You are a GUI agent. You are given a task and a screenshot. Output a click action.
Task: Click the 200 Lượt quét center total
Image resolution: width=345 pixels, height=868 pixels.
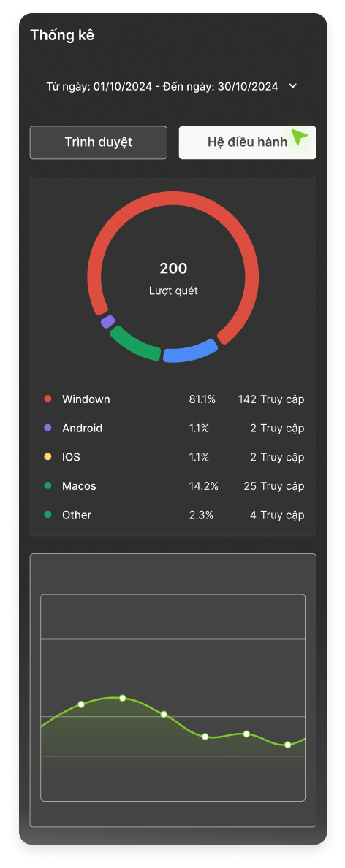point(173,278)
